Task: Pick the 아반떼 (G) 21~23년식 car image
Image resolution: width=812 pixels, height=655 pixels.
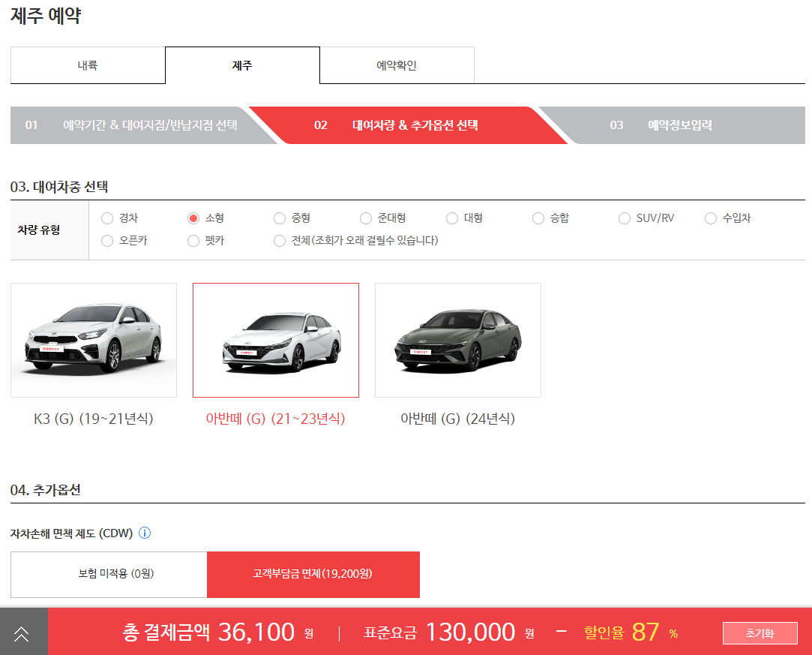Action: pyautogui.click(x=276, y=340)
